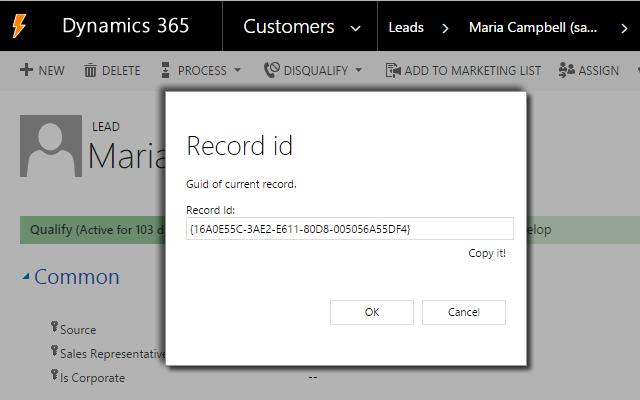The height and width of the screenshot is (400, 640).
Task: Click the ASSIGN people icon
Action: [566, 71]
